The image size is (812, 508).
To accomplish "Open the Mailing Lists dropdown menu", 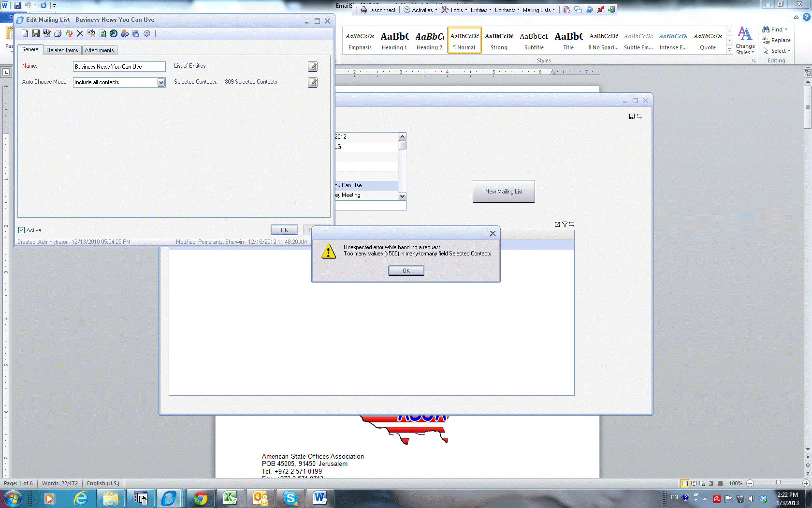I will 539,10.
